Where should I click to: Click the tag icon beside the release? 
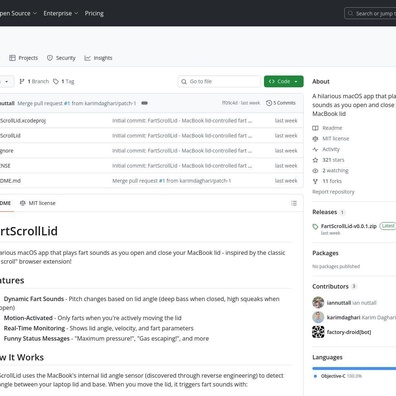click(x=315, y=227)
